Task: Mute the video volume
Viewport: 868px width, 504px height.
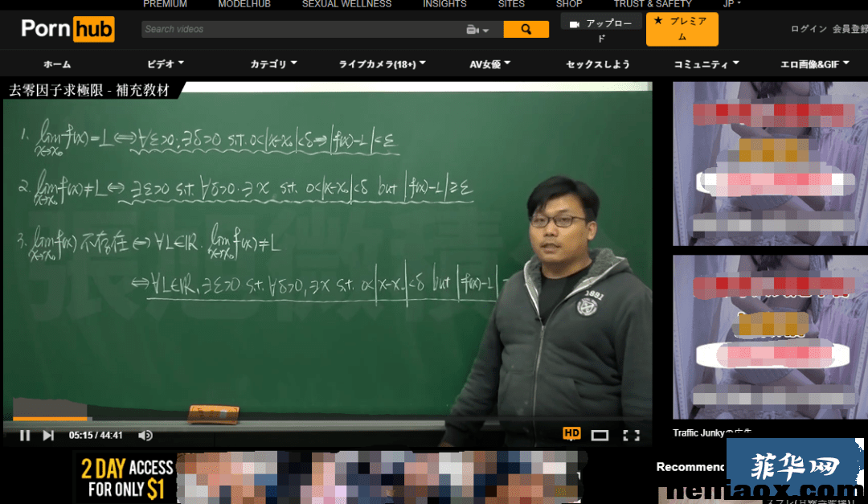Action: point(145,436)
